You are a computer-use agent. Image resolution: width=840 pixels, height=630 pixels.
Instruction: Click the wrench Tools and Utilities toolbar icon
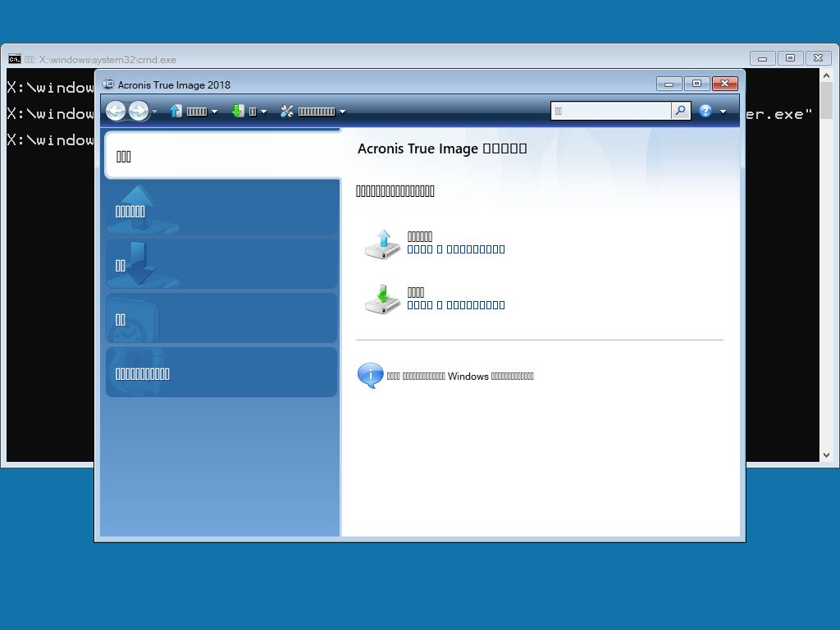tap(287, 111)
